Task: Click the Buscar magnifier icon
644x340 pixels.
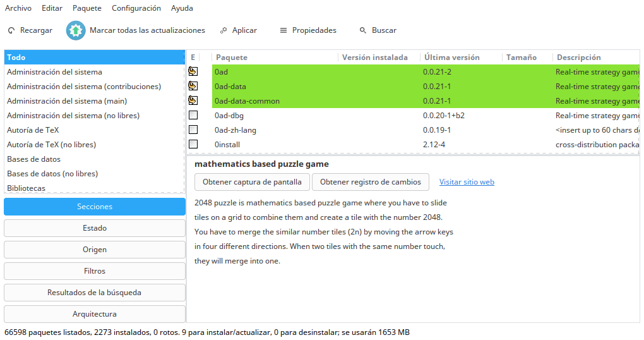Action: [x=362, y=30]
